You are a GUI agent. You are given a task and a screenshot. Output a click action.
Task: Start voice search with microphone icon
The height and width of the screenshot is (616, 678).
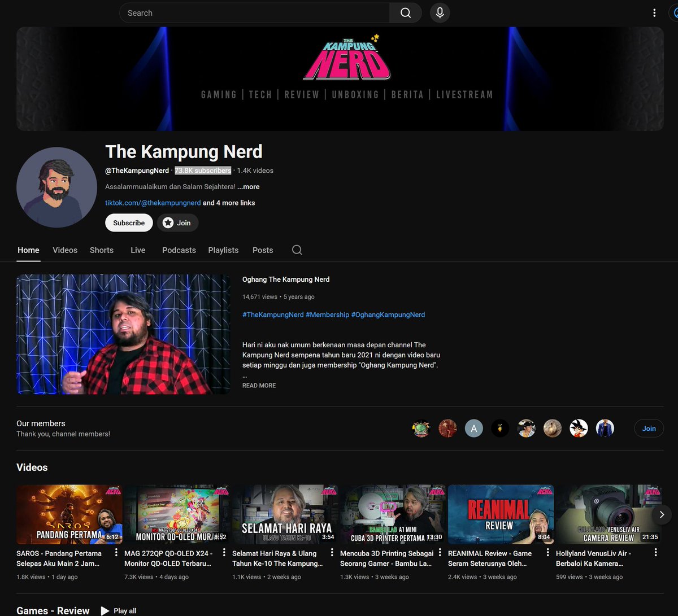(x=440, y=13)
